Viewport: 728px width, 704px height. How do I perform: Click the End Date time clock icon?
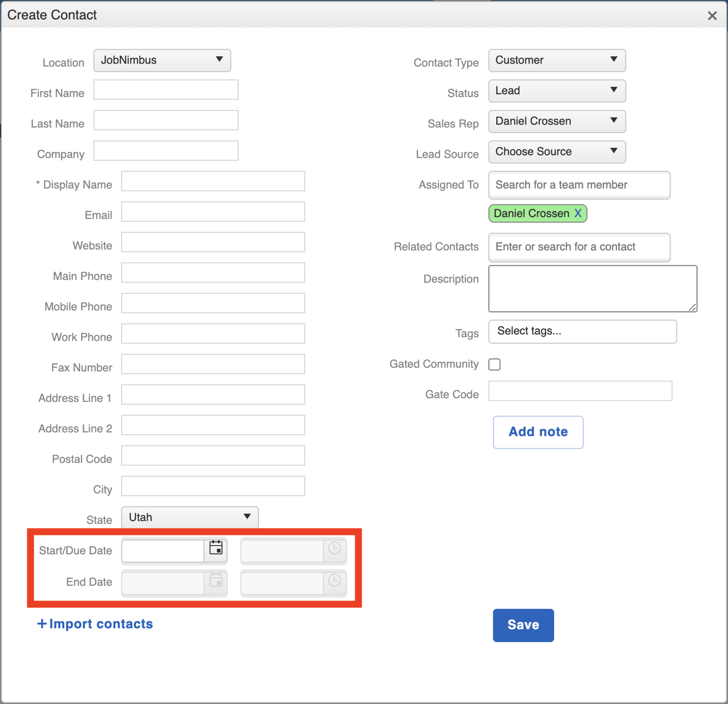pyautogui.click(x=335, y=581)
